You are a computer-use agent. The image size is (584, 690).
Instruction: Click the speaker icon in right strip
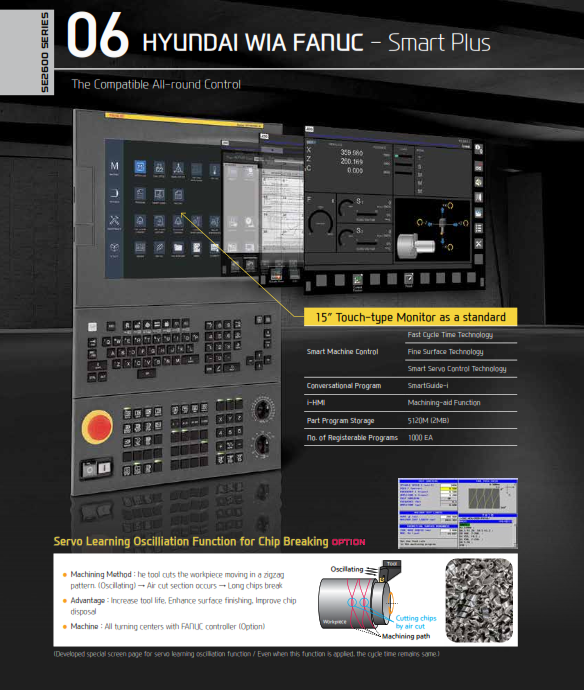click(478, 181)
